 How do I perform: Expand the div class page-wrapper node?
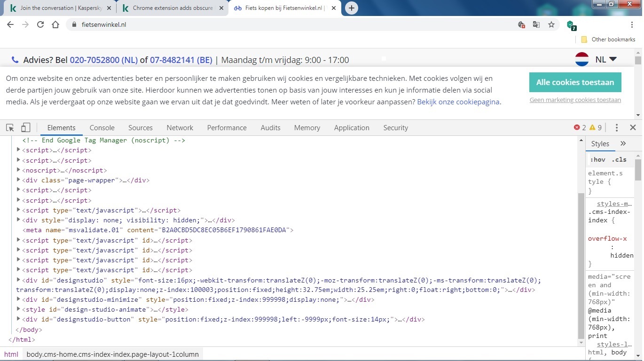click(x=18, y=180)
